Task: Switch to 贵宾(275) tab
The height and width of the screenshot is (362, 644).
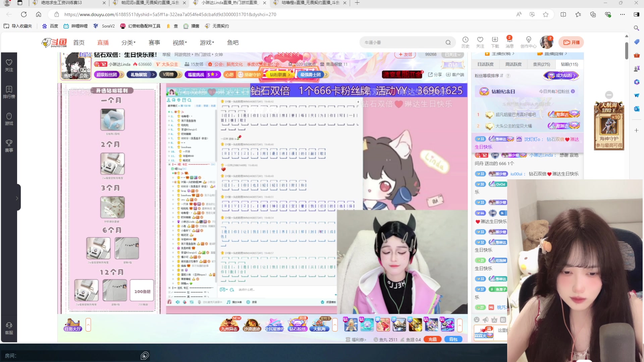Action: 541,64
